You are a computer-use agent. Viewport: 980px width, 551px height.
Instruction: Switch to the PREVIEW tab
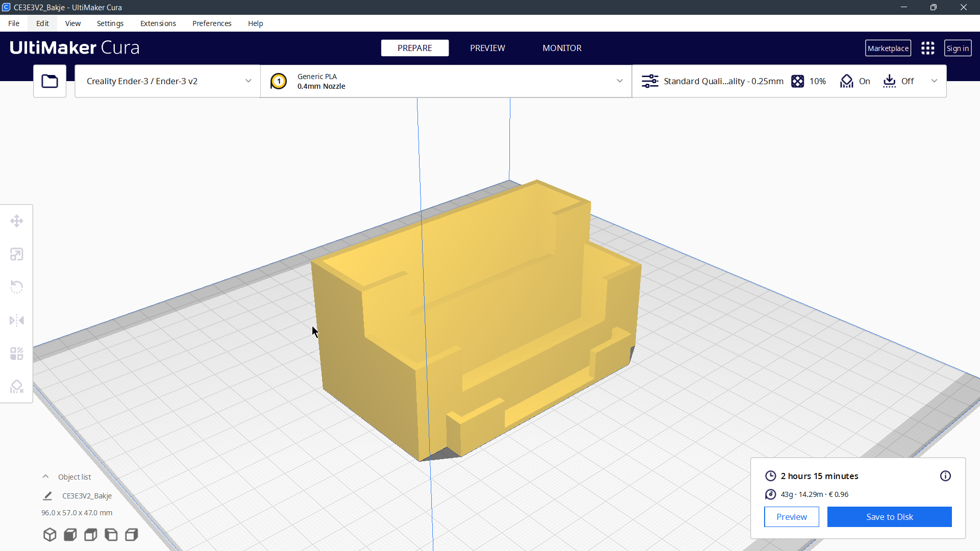tap(487, 47)
